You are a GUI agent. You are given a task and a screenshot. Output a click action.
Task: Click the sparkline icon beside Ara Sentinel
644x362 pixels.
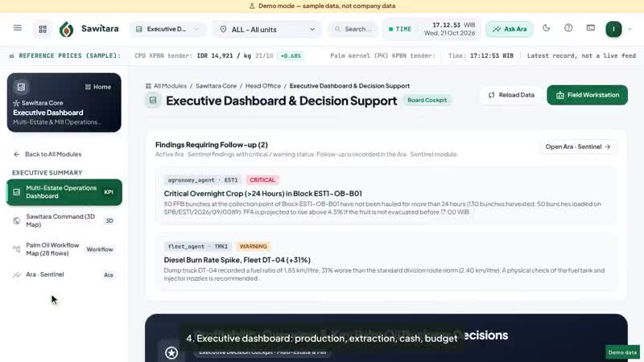click(16, 274)
